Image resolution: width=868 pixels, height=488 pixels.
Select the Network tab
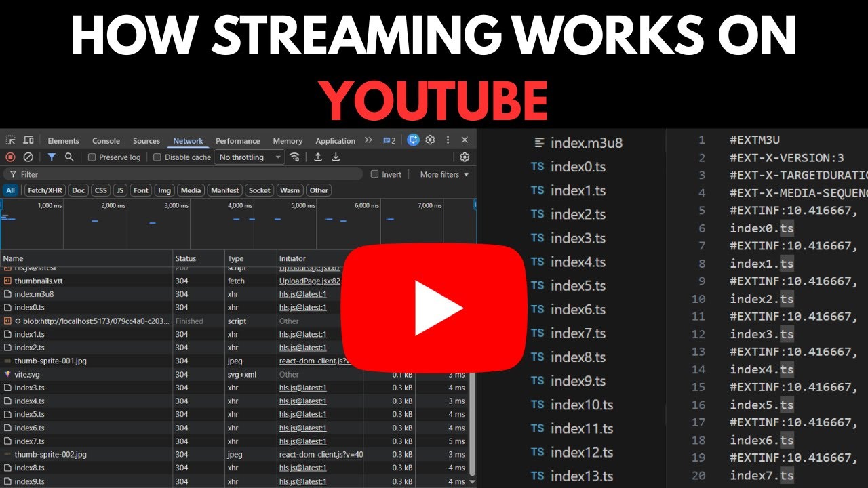click(x=188, y=141)
